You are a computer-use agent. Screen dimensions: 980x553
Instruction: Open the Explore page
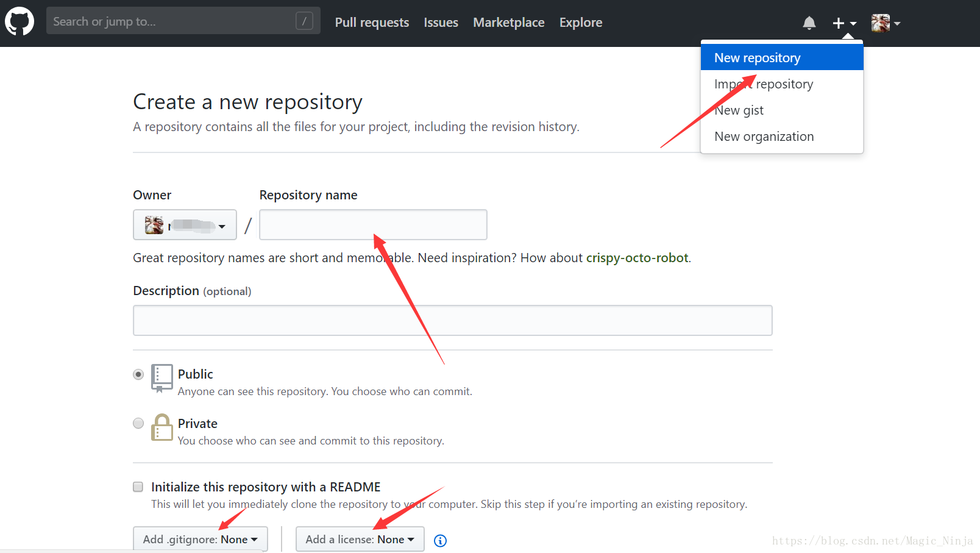(x=581, y=23)
